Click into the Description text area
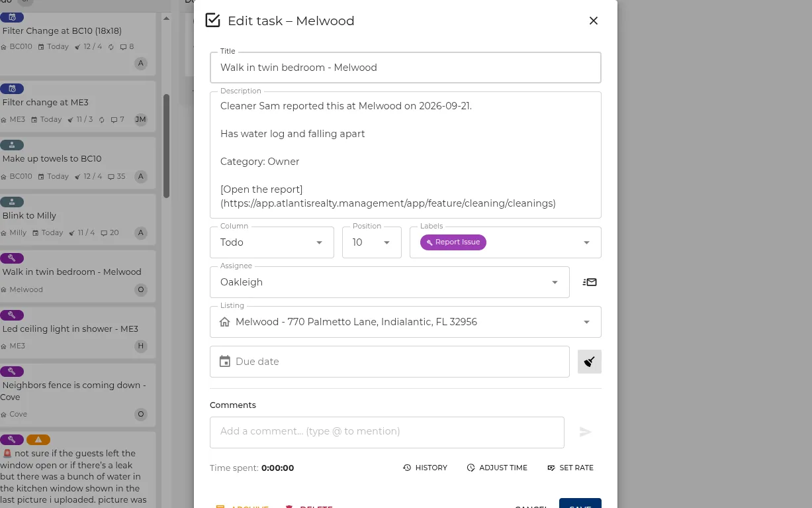The width and height of the screenshot is (812, 508). coord(406,154)
